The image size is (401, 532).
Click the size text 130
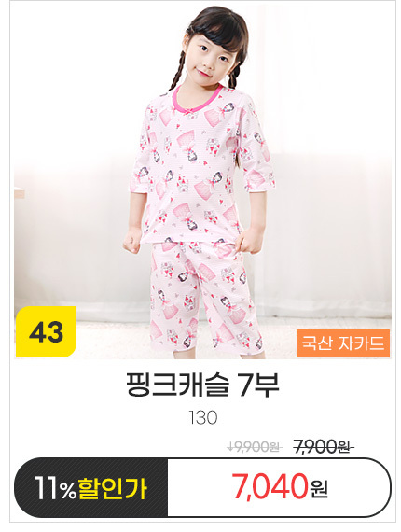point(202,418)
